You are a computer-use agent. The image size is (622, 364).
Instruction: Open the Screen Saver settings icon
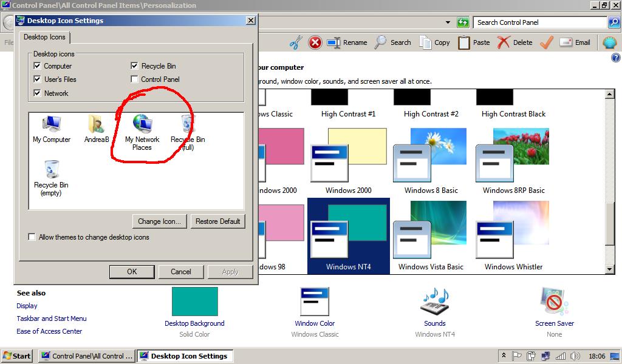coord(554,302)
